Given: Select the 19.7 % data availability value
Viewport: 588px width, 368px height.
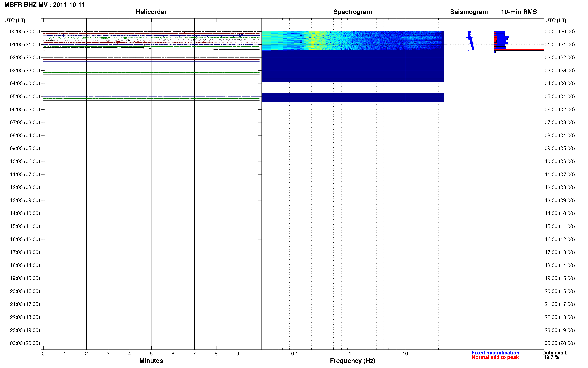Looking at the screenshot, I should (x=552, y=357).
